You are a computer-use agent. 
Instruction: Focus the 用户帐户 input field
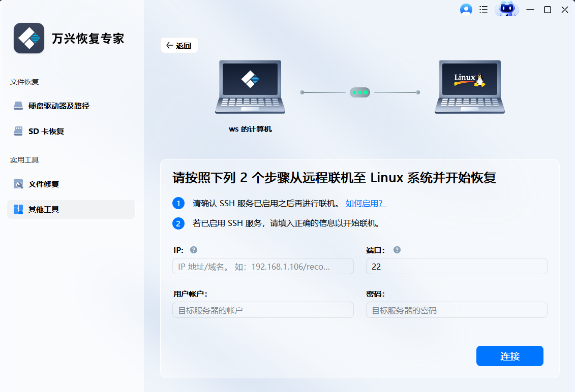263,310
